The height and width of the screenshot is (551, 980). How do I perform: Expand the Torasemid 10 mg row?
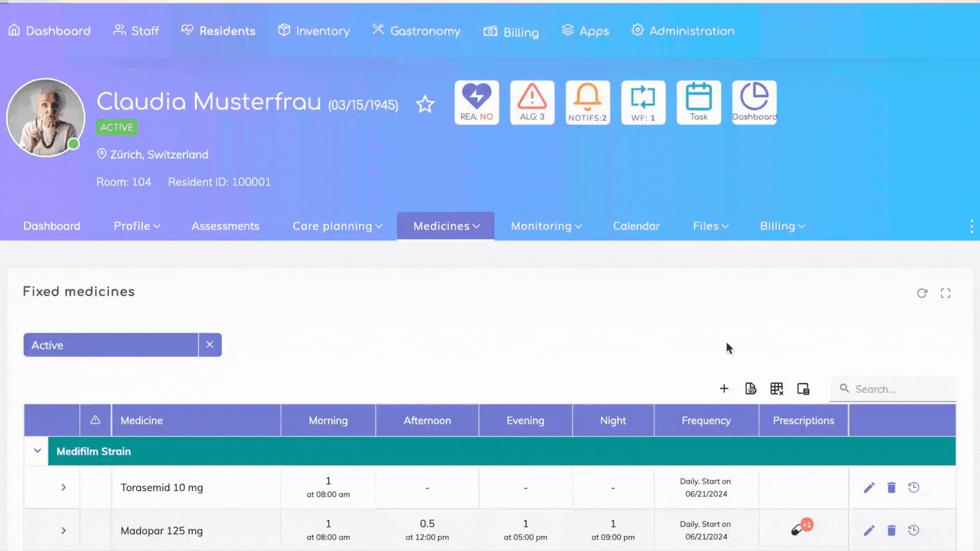tap(63, 487)
